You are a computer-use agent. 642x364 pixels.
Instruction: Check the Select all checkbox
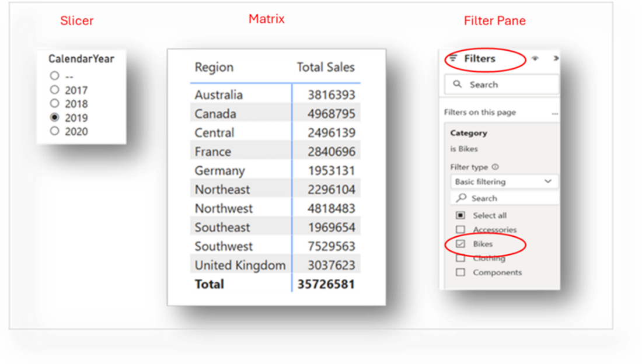(460, 215)
